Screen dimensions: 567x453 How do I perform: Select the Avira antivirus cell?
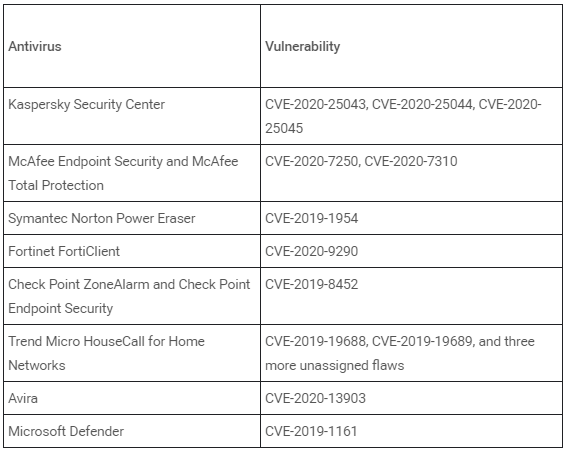click(x=132, y=398)
